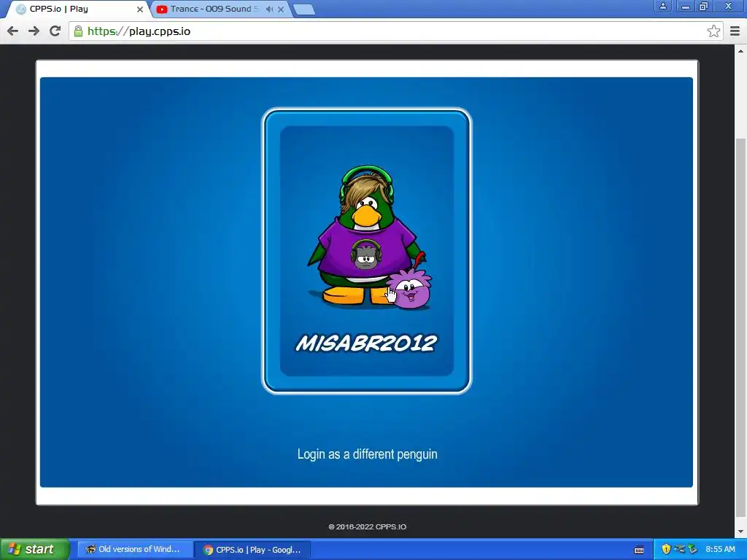Click the green padlock security icon

78,31
